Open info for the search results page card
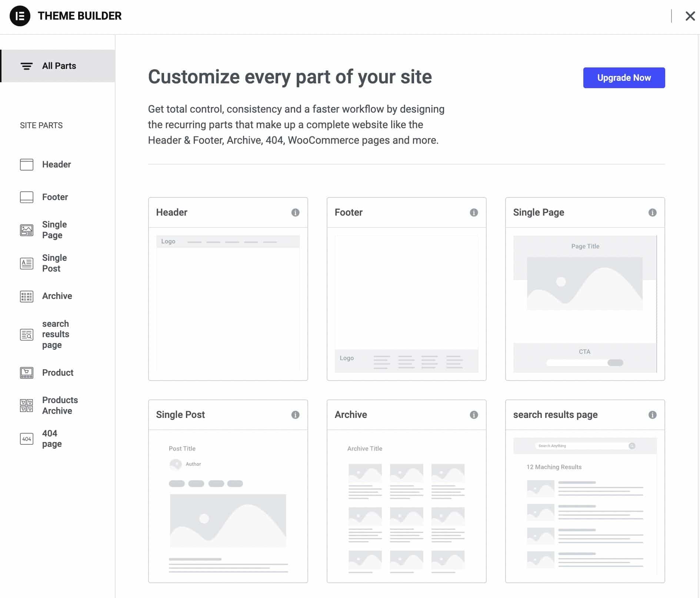 tap(652, 415)
